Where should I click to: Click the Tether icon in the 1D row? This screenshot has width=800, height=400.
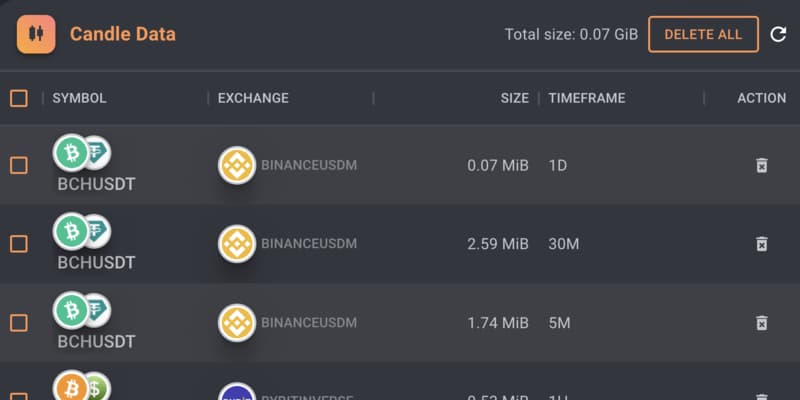coord(98,153)
